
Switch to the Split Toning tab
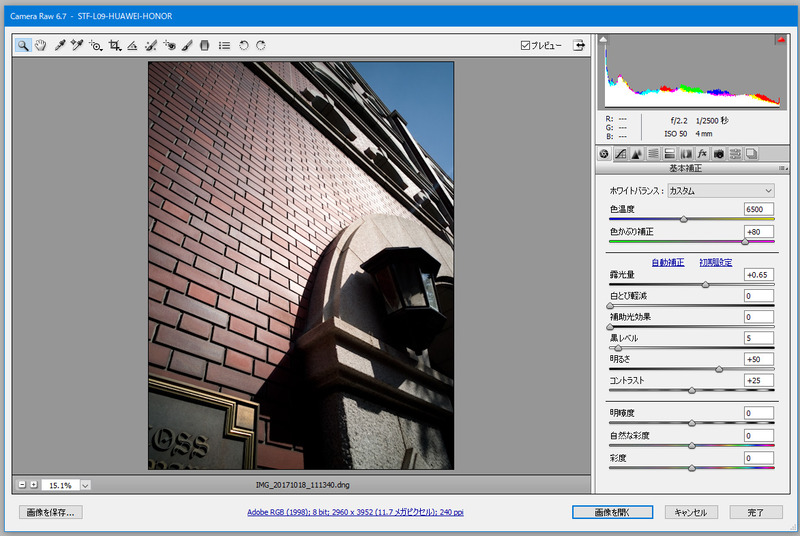click(669, 154)
